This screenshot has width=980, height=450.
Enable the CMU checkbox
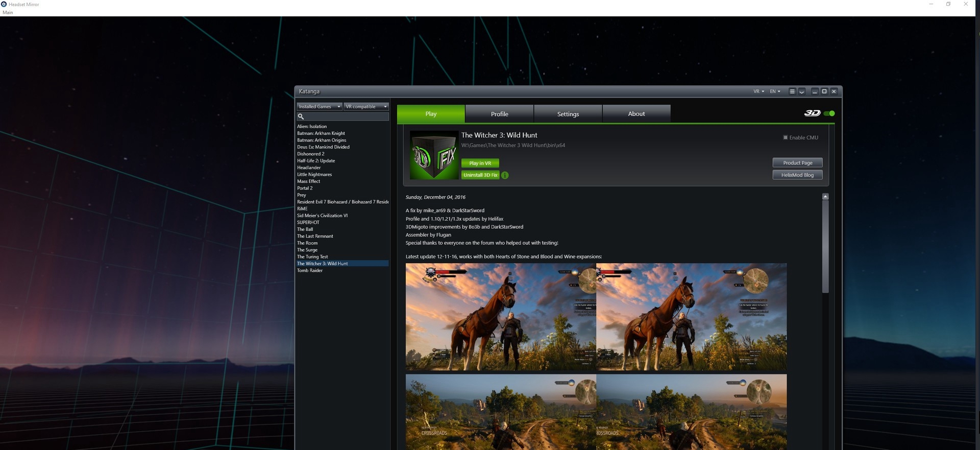click(786, 137)
